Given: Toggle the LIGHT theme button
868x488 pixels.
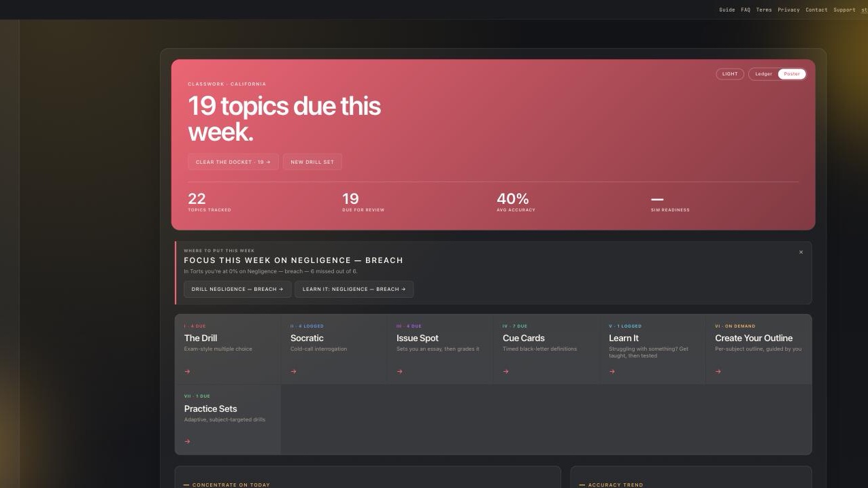Looking at the screenshot, I should (730, 74).
